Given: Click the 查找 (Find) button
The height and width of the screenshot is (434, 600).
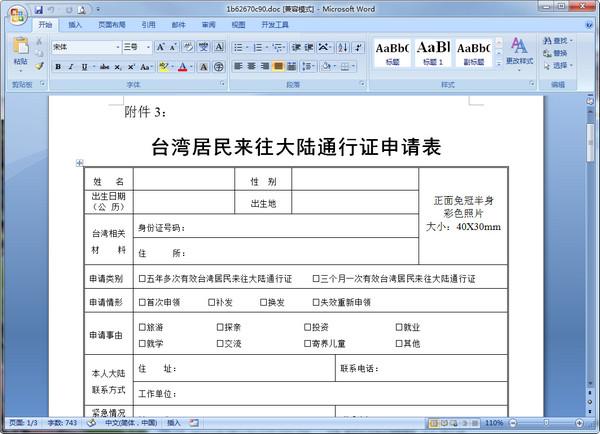Looking at the screenshot, I should (x=558, y=41).
